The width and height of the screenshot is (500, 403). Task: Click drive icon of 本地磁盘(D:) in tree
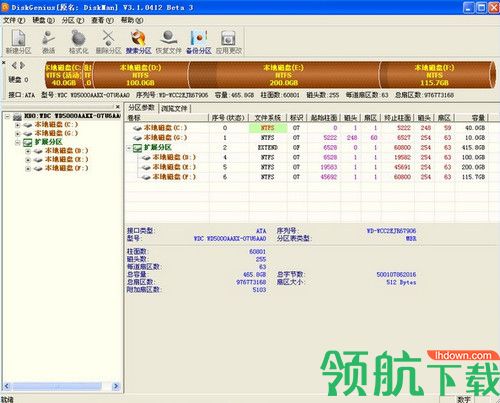pos(38,151)
